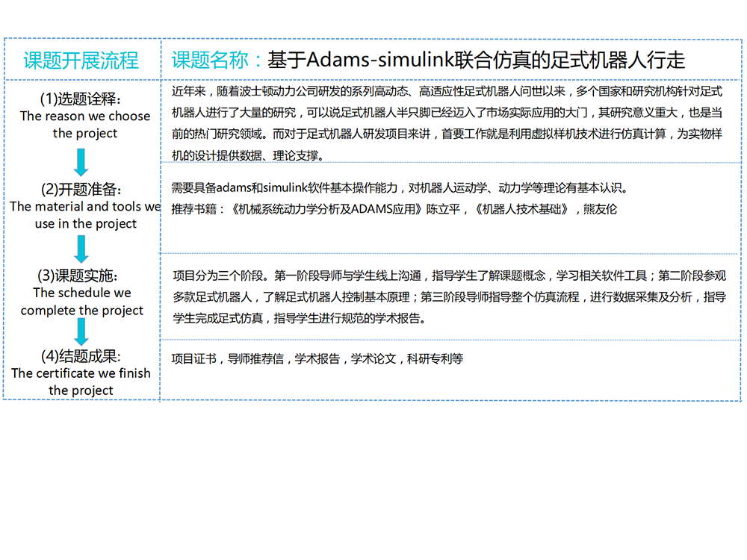Image resolution: width=747 pixels, height=560 pixels.
Task: Select the step heading "(4)结题成果:"
Action: pos(81,355)
